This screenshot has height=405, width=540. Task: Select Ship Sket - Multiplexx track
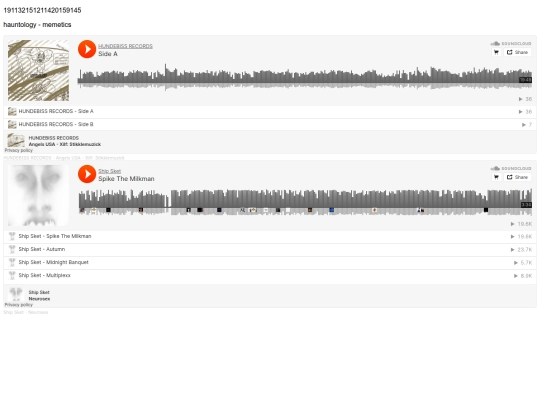pyautogui.click(x=270, y=276)
